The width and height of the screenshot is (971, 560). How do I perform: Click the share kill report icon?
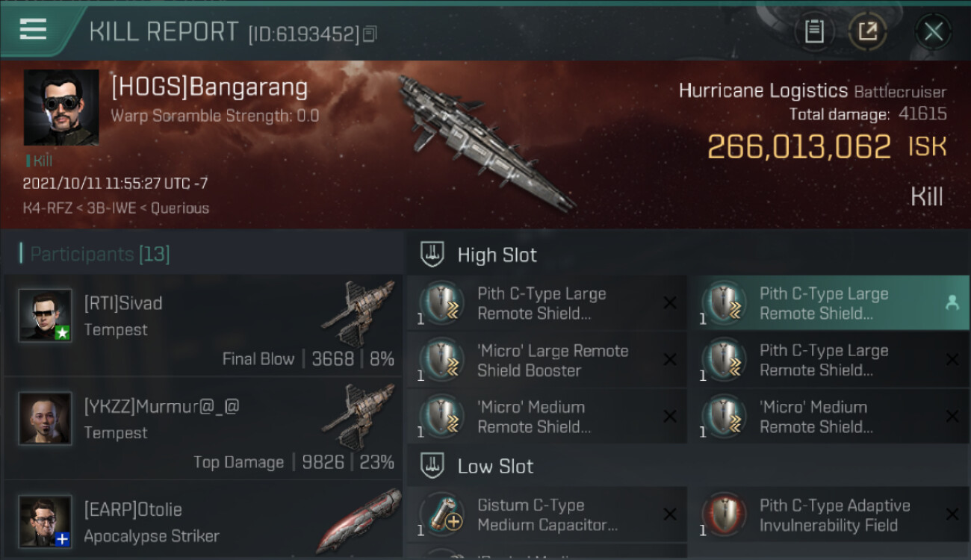point(867,31)
